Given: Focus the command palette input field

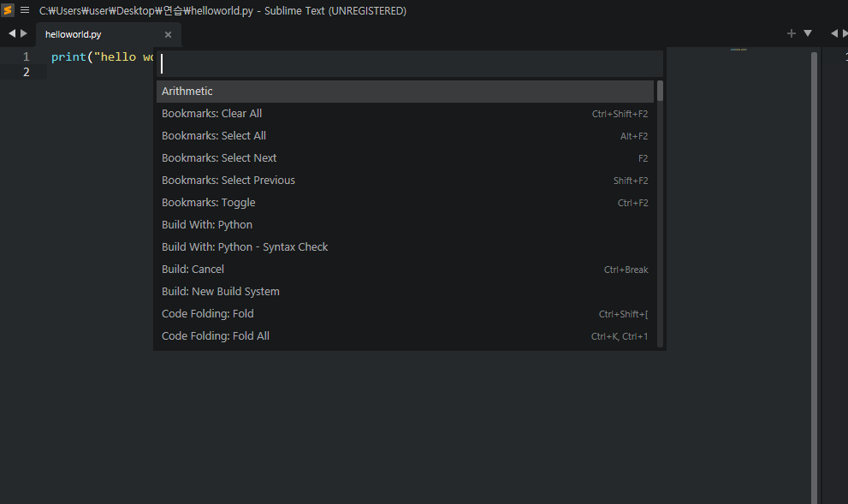Looking at the screenshot, I should click(x=409, y=64).
